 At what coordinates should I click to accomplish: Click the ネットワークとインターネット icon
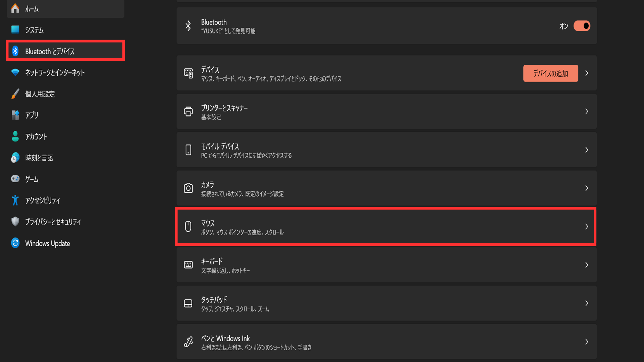click(x=15, y=72)
